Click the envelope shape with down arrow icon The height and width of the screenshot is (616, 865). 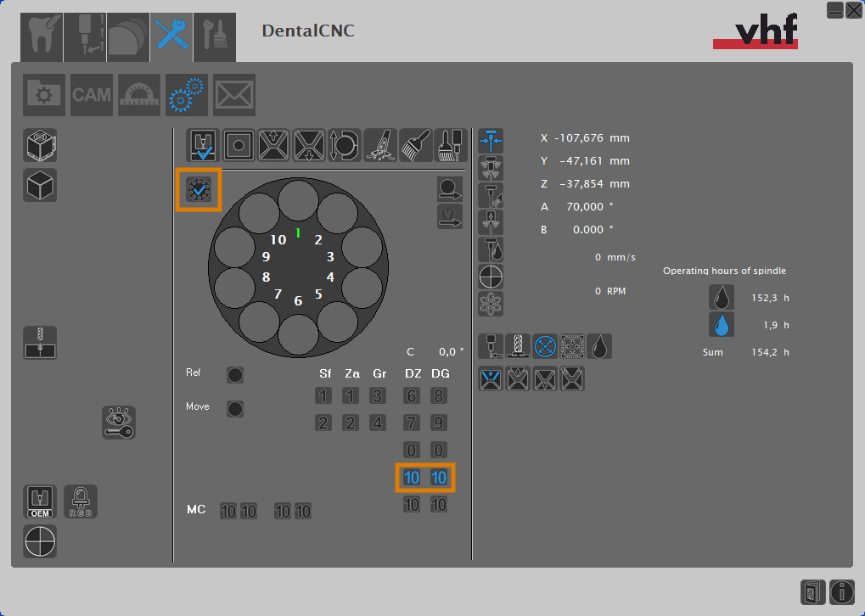tap(309, 145)
